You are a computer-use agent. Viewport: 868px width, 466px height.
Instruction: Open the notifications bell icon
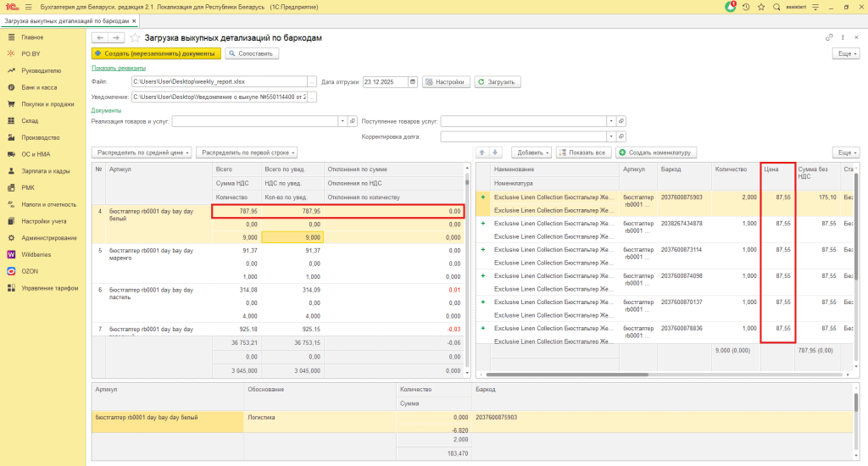(x=731, y=7)
